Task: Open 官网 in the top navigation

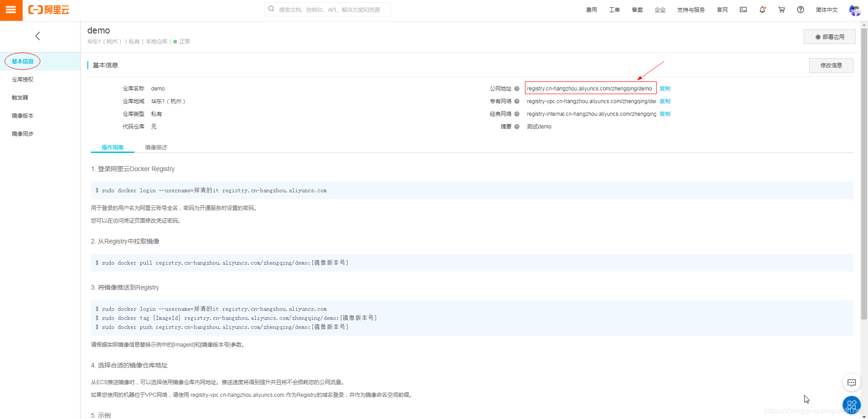Action: coord(722,10)
